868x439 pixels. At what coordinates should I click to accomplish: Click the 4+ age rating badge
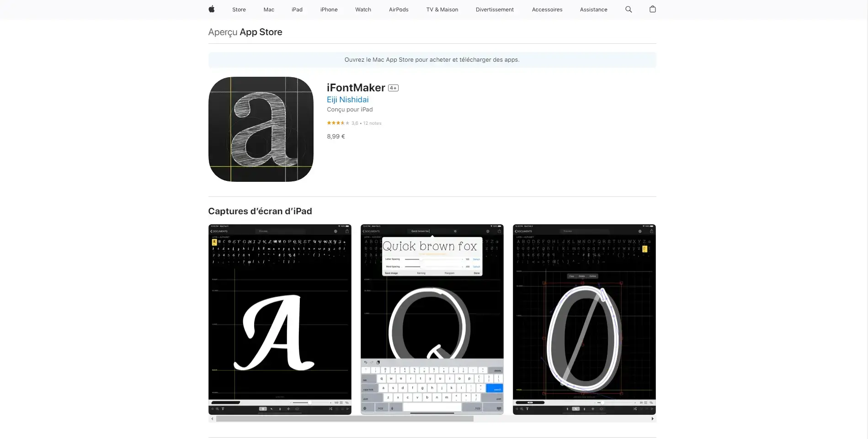393,88
